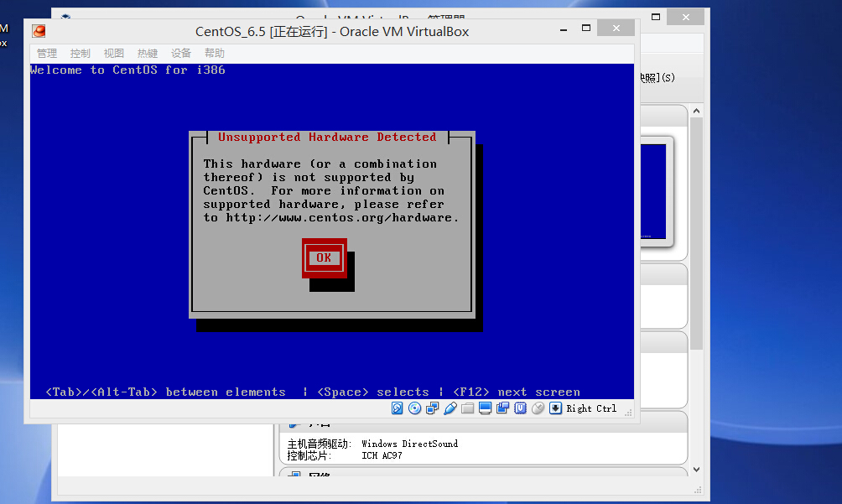Screen dimensions: 842x504
Task: Click the display monitor status icon
Action: pos(485,408)
